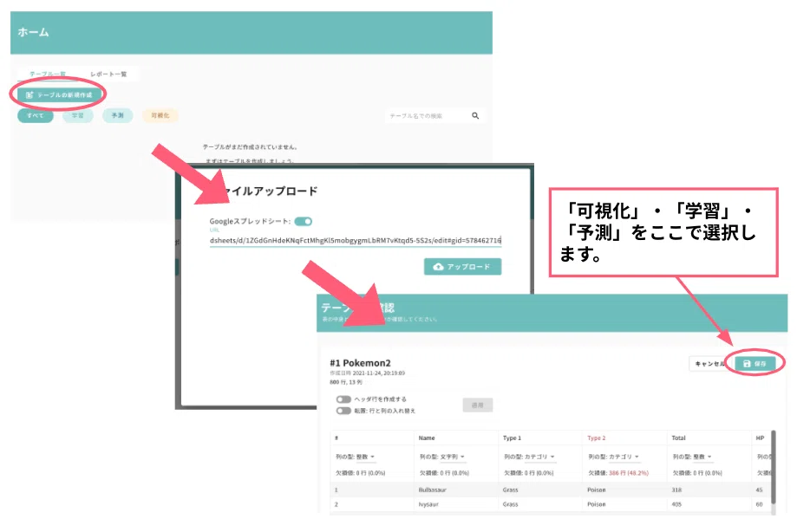
Task: Click the Type 1 column header
Action: (x=512, y=438)
